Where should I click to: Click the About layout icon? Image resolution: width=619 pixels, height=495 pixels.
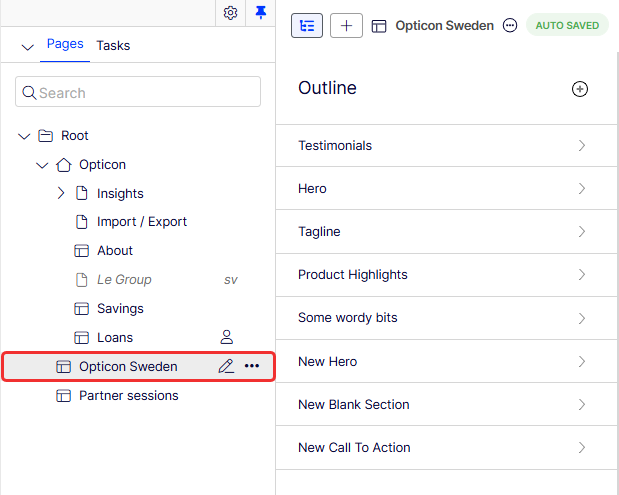click(x=82, y=251)
